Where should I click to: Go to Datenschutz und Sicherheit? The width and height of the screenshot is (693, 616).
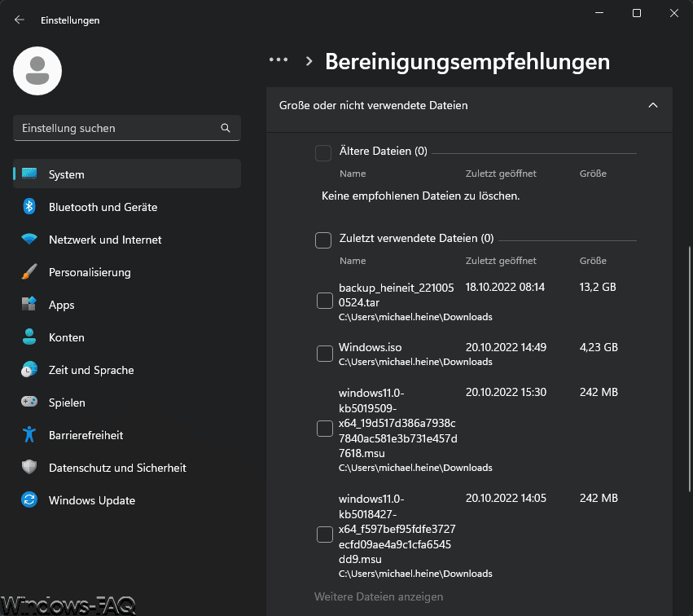coord(127,468)
